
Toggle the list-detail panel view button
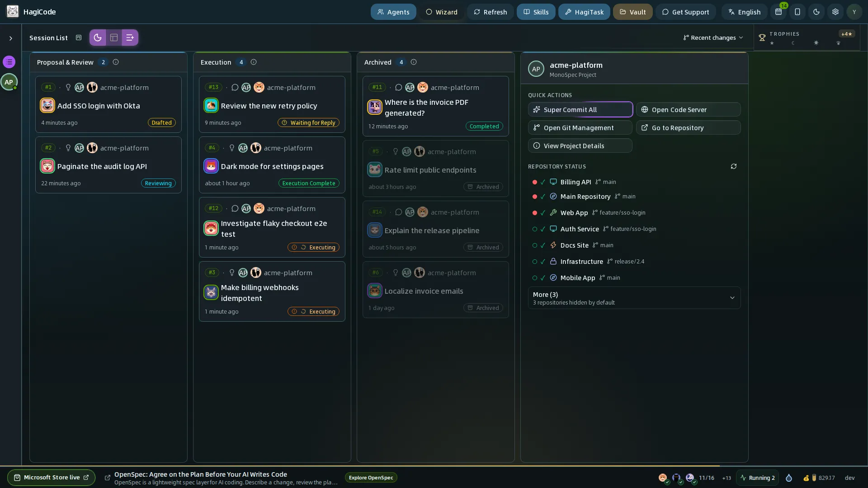(x=130, y=38)
